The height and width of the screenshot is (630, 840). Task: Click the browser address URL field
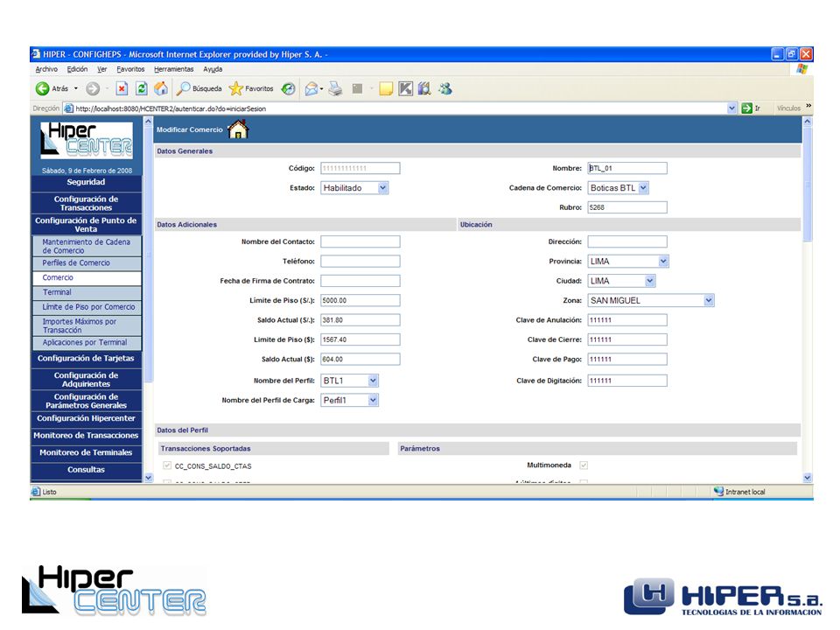400,108
